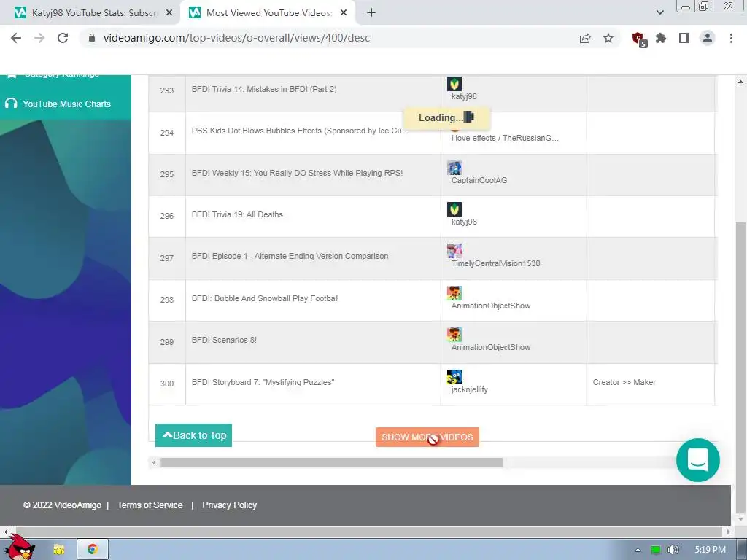Open a new tab with plus button

tap(371, 13)
